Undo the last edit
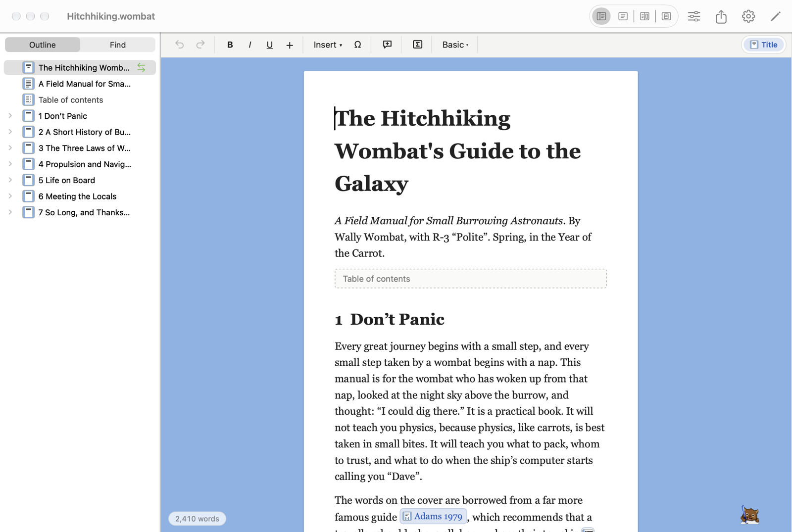The height and width of the screenshot is (532, 792). point(179,45)
